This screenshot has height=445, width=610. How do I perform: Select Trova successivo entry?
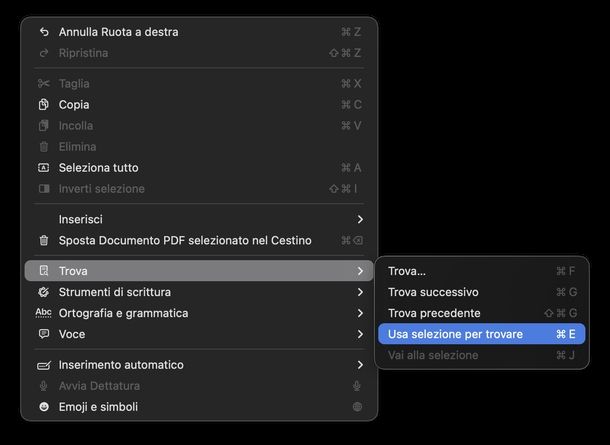pyautogui.click(x=433, y=292)
